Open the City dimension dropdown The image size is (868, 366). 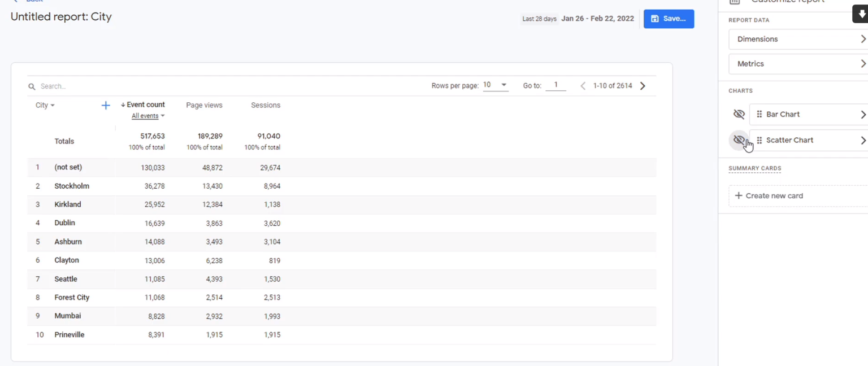45,105
